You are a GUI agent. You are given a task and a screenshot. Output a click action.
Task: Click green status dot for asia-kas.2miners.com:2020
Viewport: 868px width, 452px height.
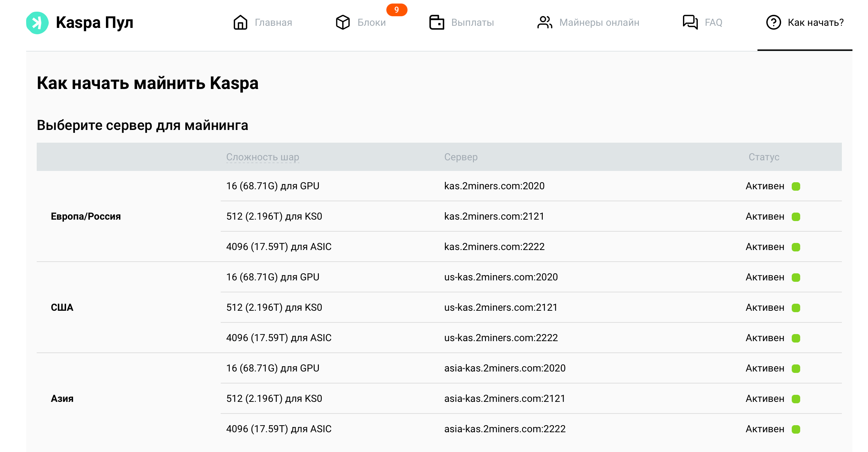coord(796,368)
